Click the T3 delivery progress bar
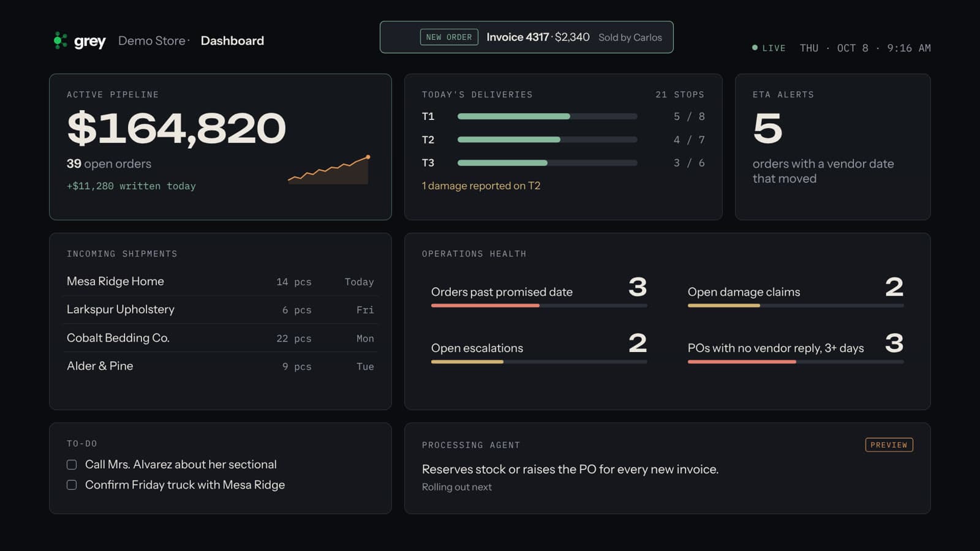 547,163
